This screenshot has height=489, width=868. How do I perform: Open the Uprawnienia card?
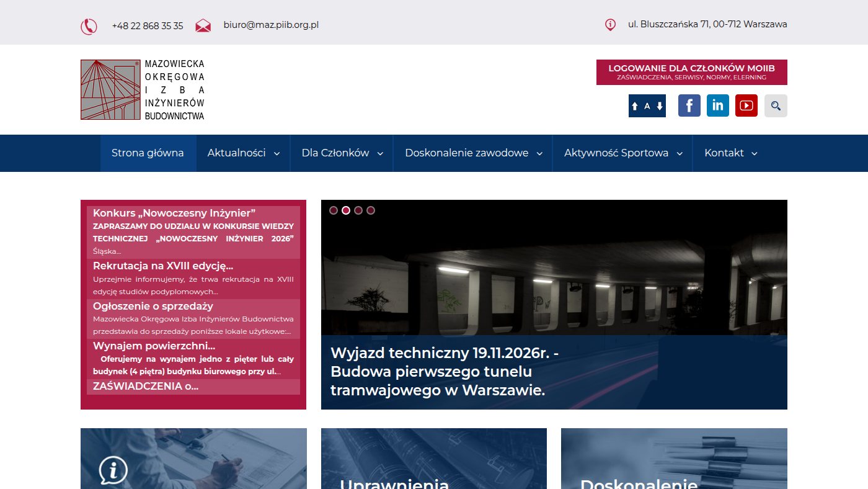coord(434,459)
